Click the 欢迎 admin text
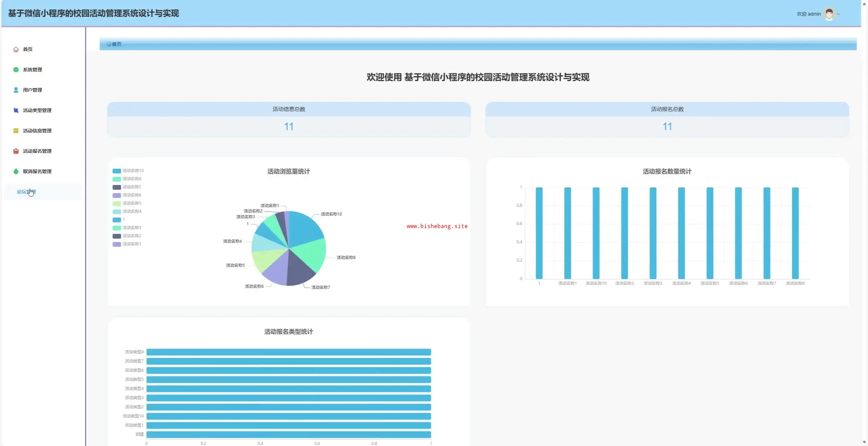Image resolution: width=868 pixels, height=446 pixels. pos(808,14)
